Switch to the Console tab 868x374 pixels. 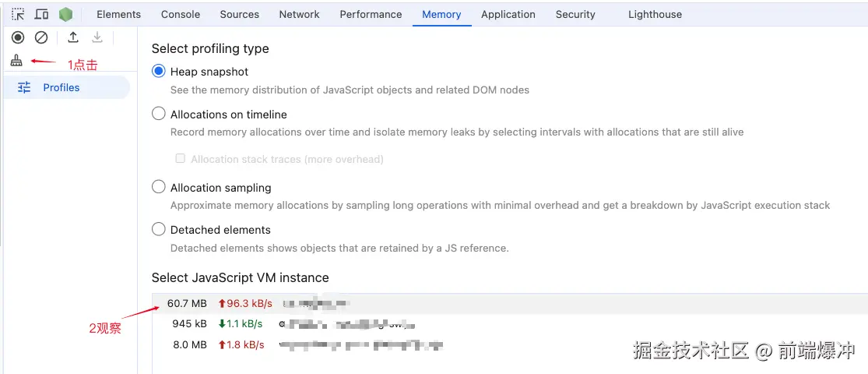pyautogui.click(x=181, y=14)
